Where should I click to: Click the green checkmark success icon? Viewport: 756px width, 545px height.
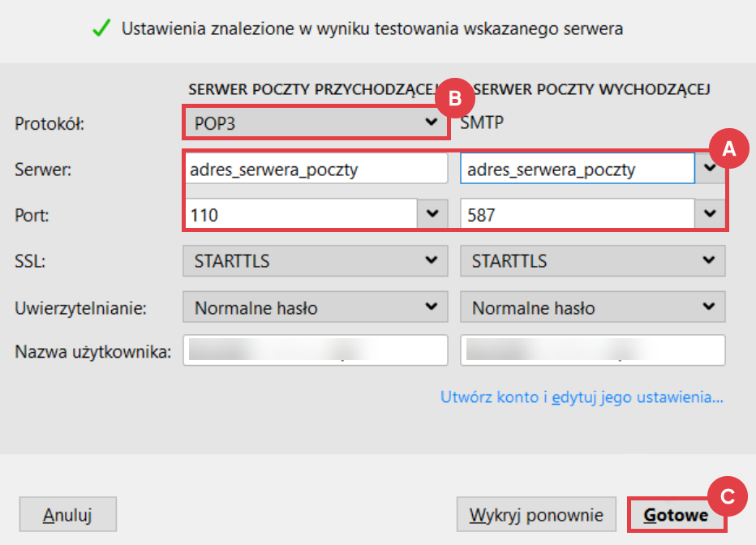[101, 28]
